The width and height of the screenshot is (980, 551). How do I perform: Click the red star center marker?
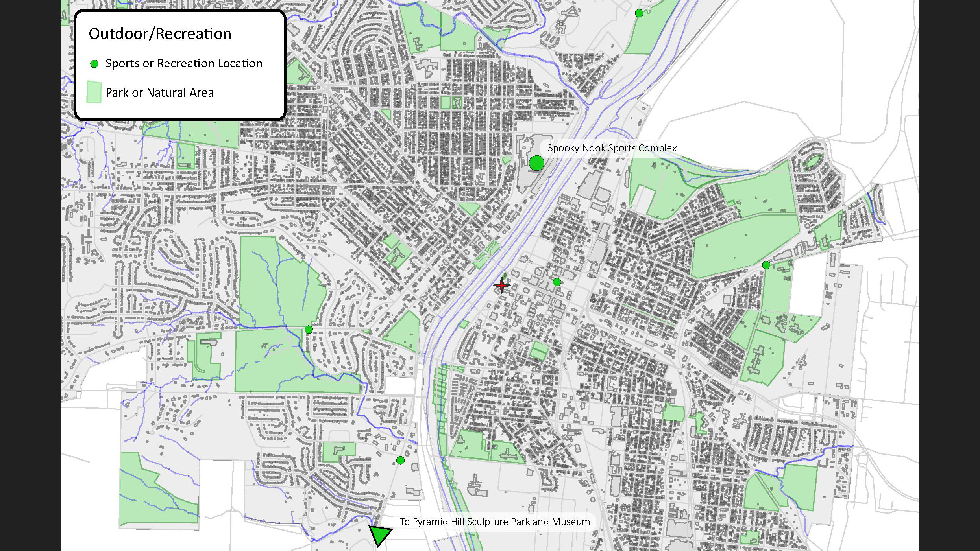502,285
